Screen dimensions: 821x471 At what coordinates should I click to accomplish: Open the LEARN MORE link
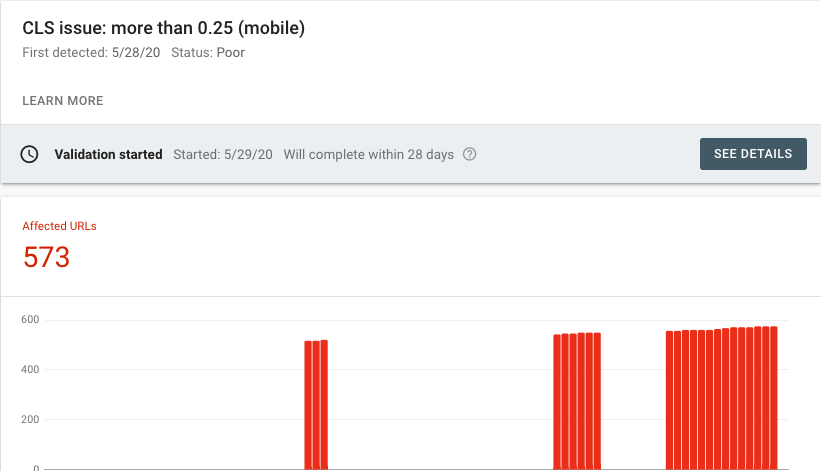(x=63, y=100)
